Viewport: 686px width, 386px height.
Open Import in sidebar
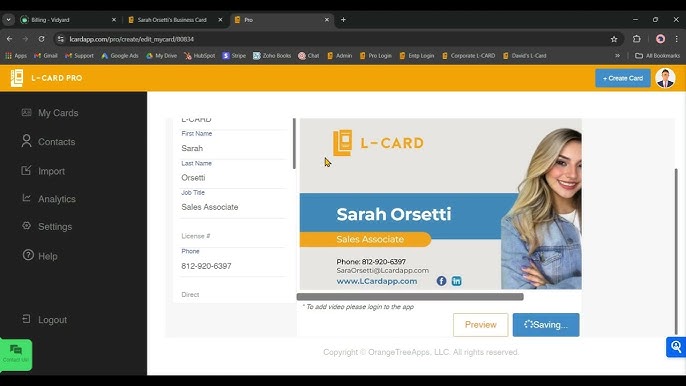point(43,171)
